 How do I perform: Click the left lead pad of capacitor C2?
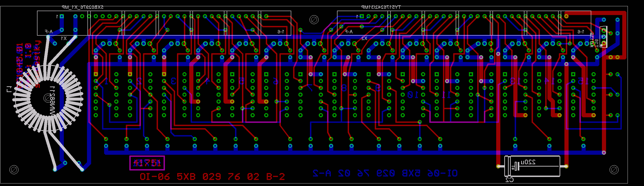point(498,166)
